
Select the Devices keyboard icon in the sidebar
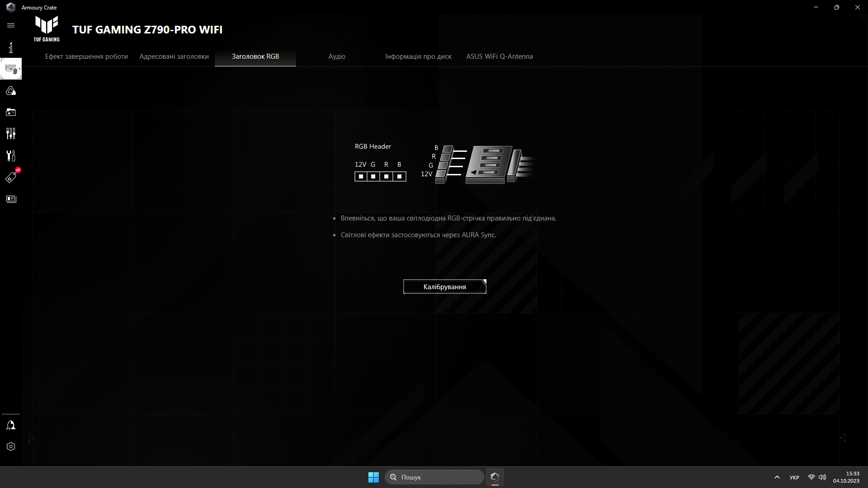pos(11,69)
